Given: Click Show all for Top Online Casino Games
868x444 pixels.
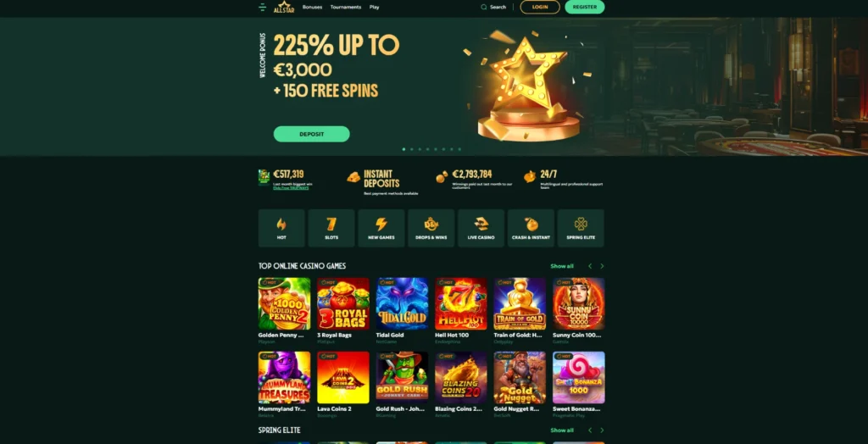Looking at the screenshot, I should click(562, 266).
